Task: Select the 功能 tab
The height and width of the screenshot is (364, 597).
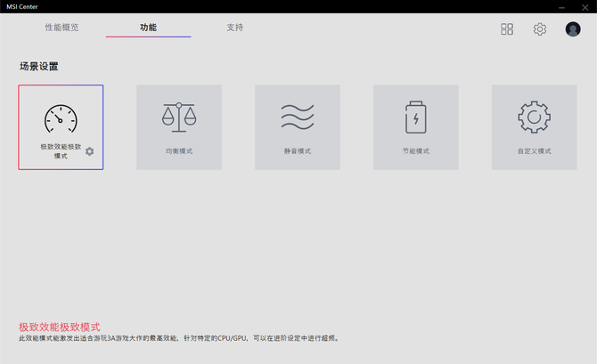Action: point(148,28)
